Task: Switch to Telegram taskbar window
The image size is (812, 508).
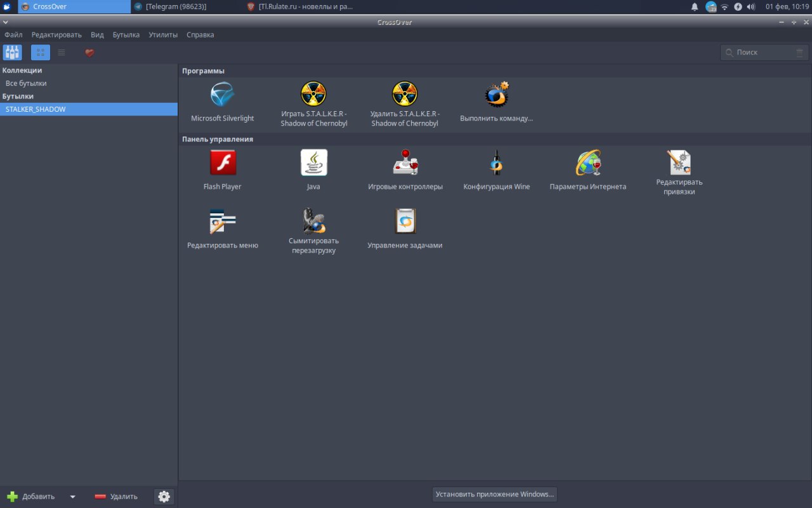Action: pyautogui.click(x=187, y=6)
